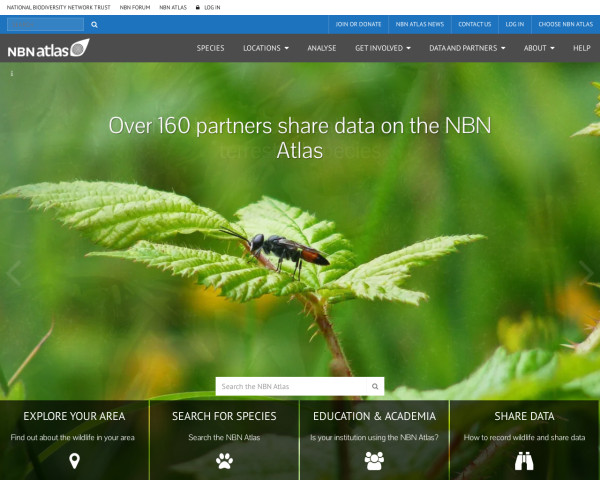Click the magnifier icon in top blue bar
The width and height of the screenshot is (600, 480).
click(95, 24)
